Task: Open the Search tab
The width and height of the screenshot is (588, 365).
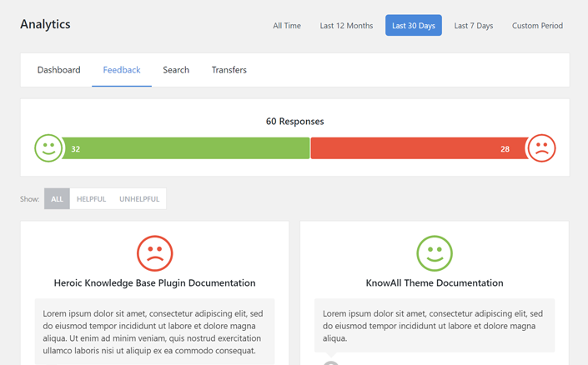Action: 176,70
